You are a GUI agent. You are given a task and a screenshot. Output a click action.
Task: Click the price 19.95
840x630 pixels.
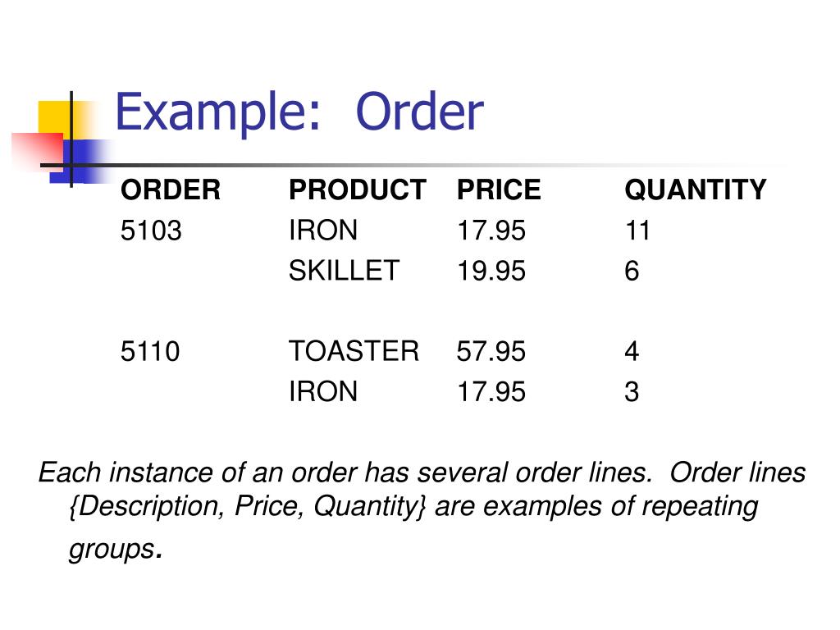click(491, 271)
